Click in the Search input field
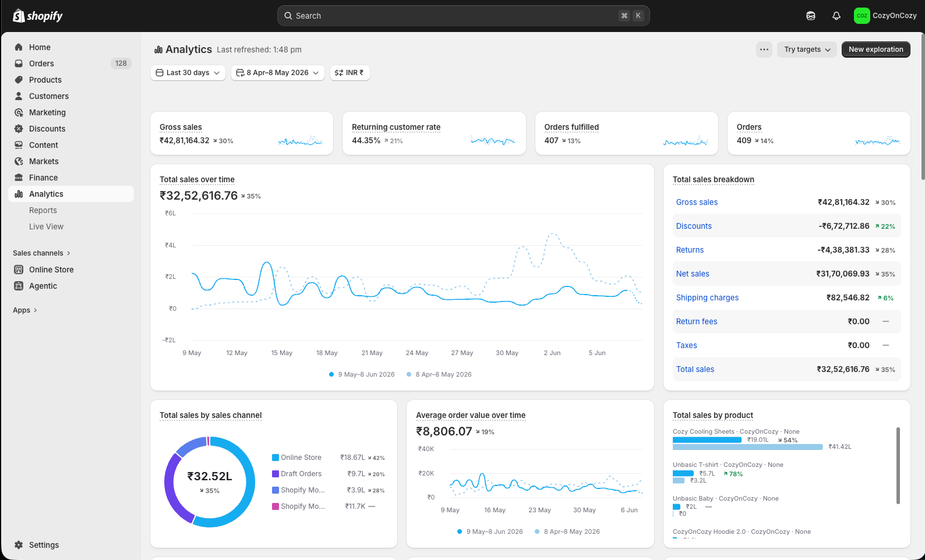 (464, 16)
